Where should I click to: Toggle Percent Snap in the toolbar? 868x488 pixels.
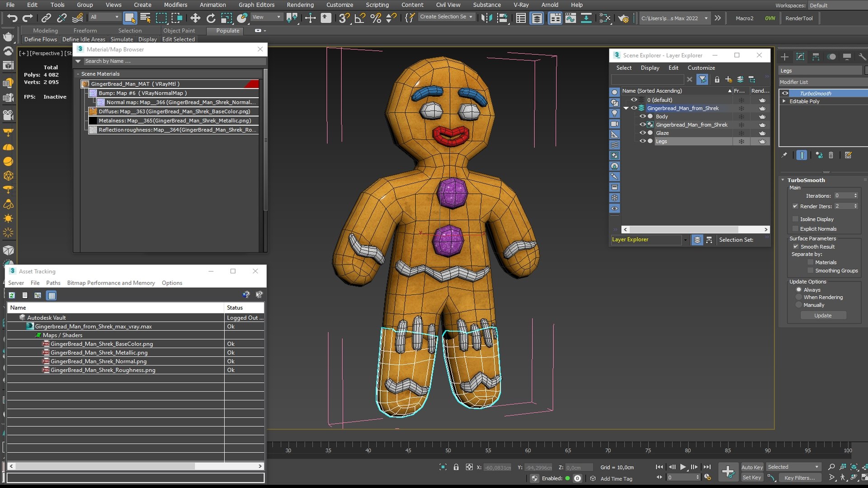375,18
